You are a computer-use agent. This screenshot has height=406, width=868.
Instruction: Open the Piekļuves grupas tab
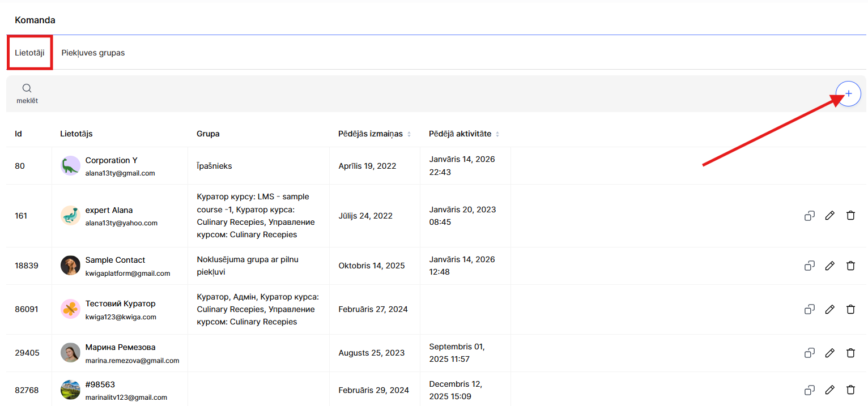coord(93,53)
